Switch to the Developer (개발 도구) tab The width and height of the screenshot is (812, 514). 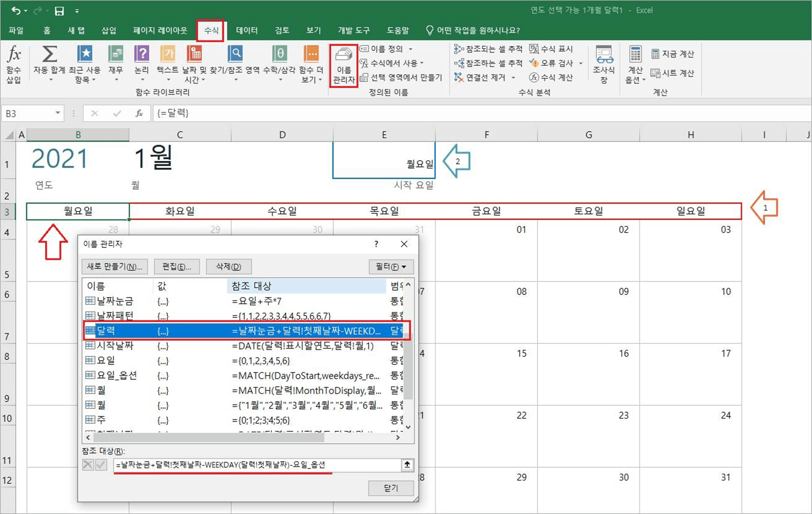pyautogui.click(x=353, y=31)
